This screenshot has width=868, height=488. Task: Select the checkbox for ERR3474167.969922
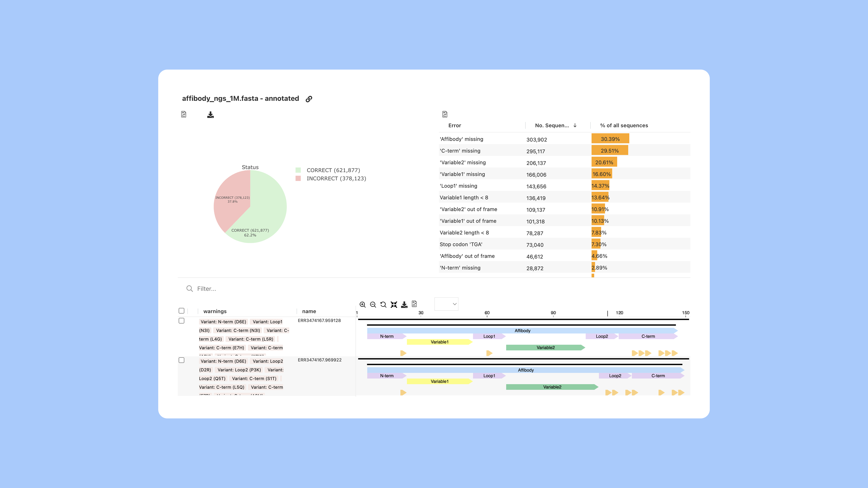click(x=182, y=360)
